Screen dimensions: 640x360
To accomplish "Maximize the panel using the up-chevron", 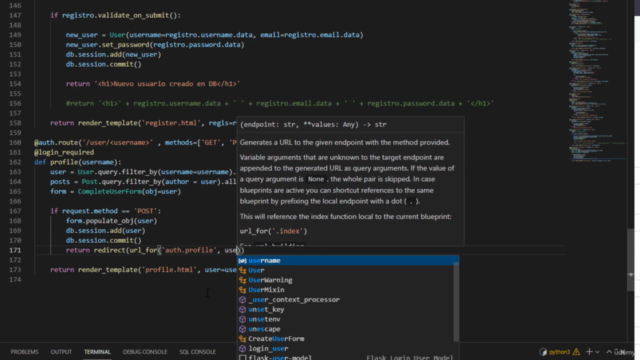I will (609, 352).
